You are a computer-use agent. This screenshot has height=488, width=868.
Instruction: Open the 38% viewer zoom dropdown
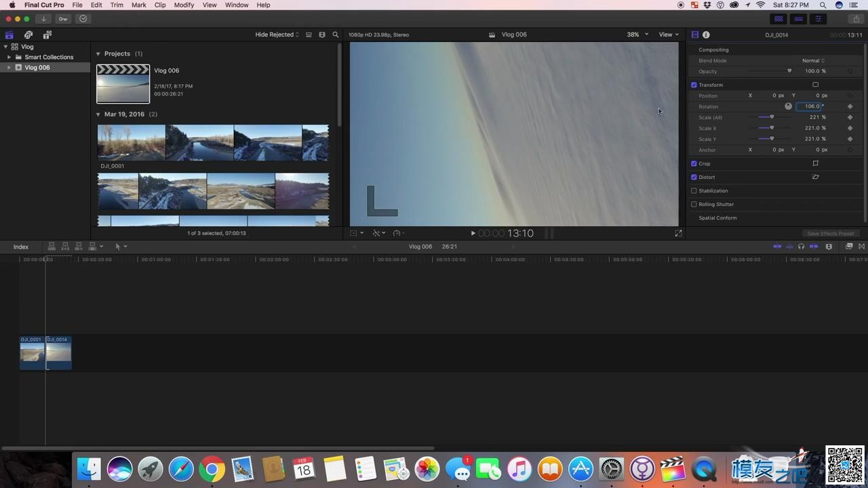637,35
